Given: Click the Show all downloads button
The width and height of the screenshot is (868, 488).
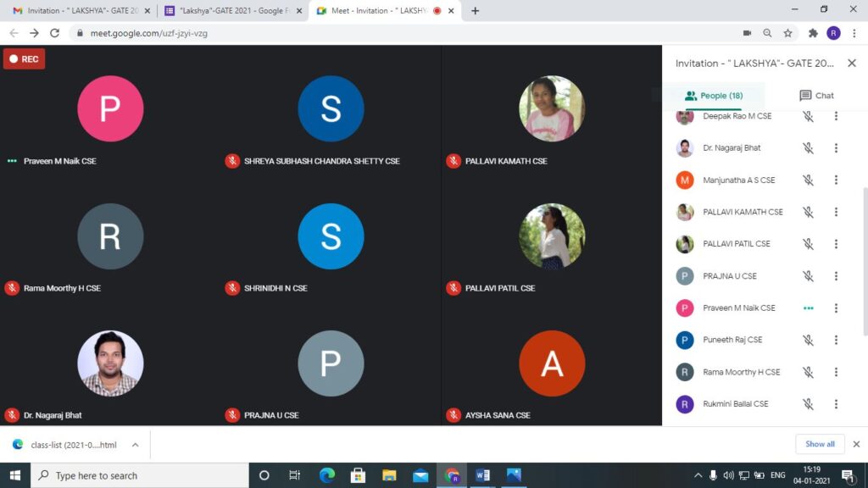Looking at the screenshot, I should [820, 444].
